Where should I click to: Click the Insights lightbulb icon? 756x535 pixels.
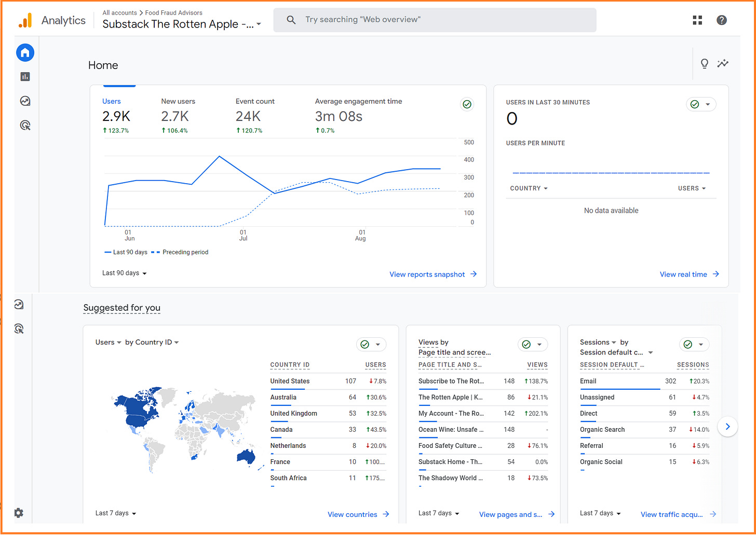704,64
